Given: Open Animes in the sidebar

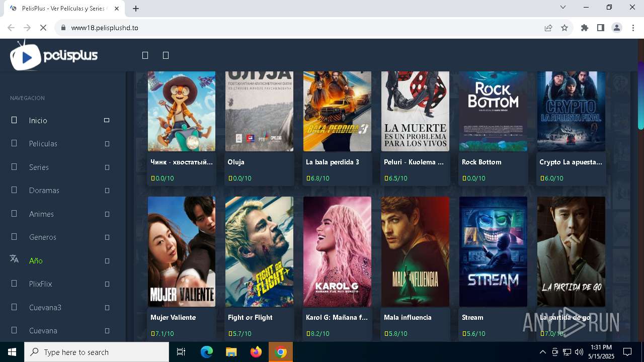Looking at the screenshot, I should [x=41, y=214].
